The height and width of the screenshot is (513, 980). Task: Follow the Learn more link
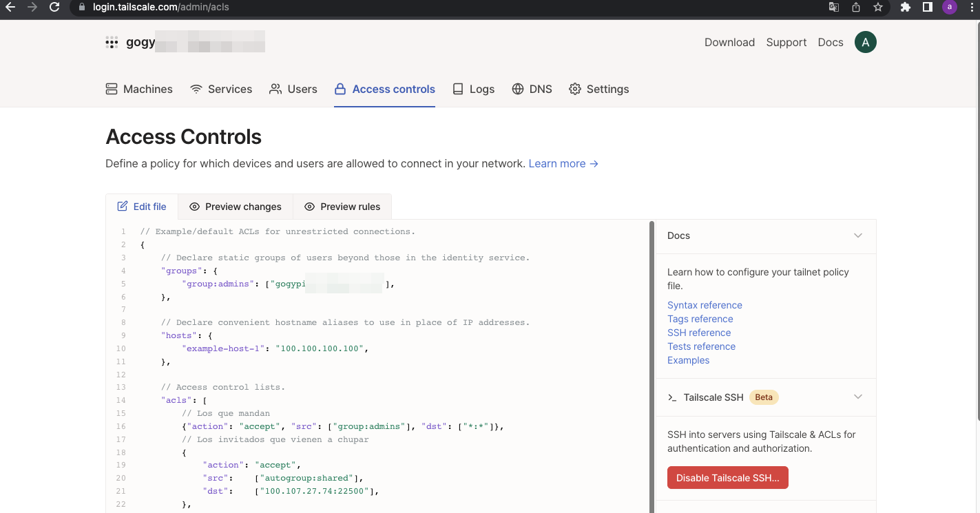[x=563, y=164]
